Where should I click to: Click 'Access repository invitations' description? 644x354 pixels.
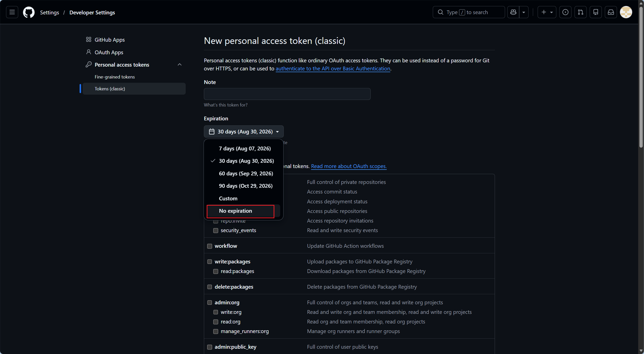(340, 221)
